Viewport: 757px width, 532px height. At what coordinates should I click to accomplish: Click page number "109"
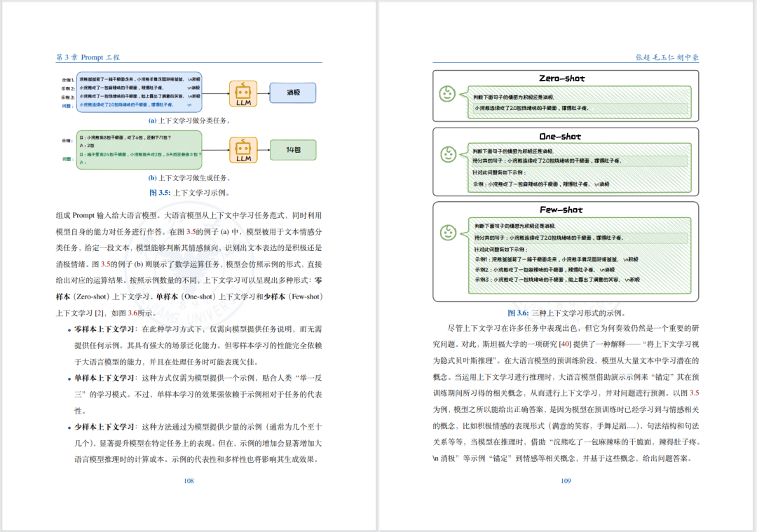pyautogui.click(x=566, y=481)
